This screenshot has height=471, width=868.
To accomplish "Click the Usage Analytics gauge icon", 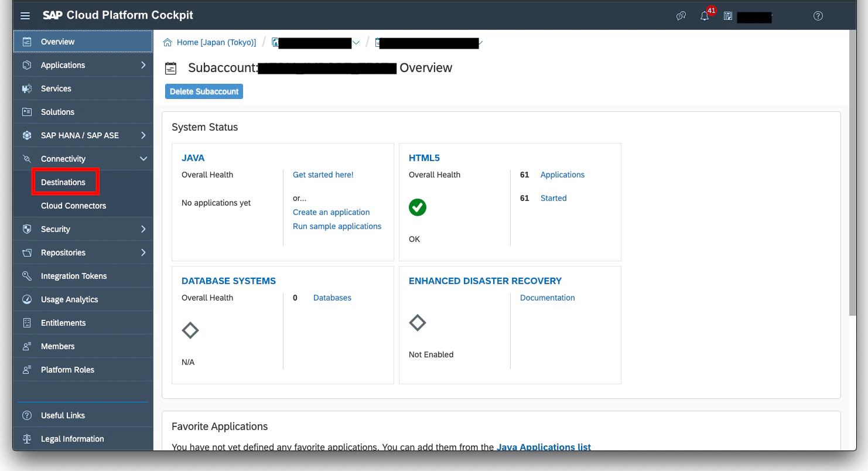I will click(x=27, y=299).
